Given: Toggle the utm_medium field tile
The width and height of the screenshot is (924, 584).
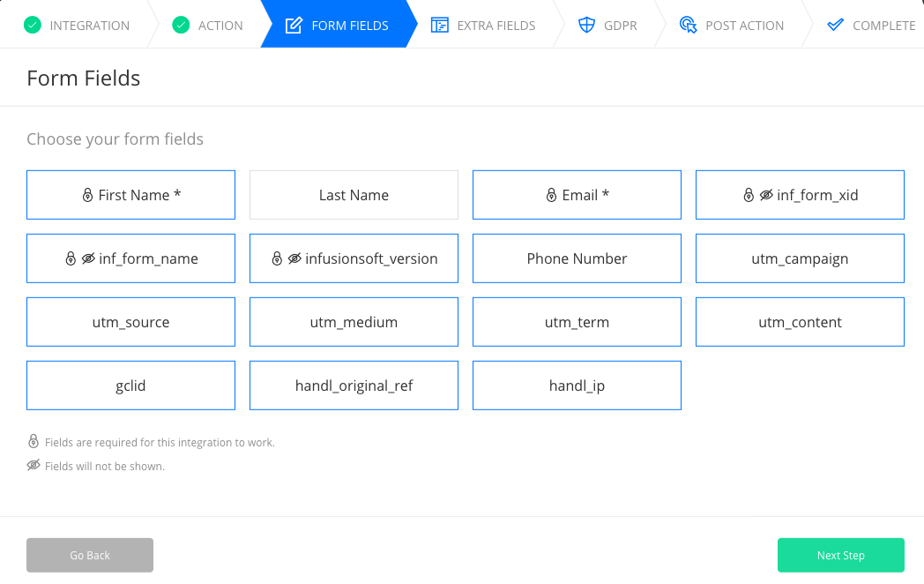Looking at the screenshot, I should [x=354, y=322].
